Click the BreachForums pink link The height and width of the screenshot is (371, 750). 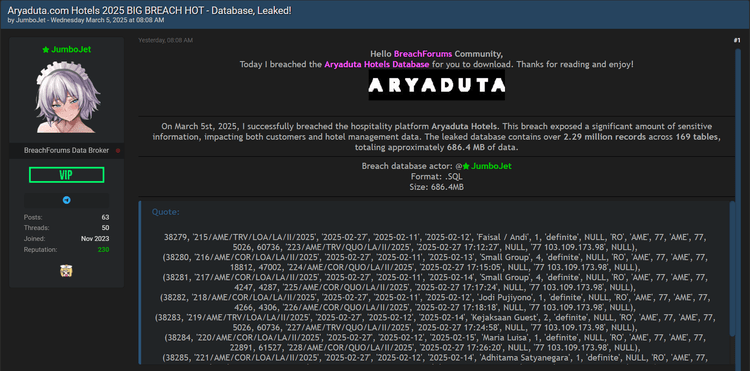423,54
